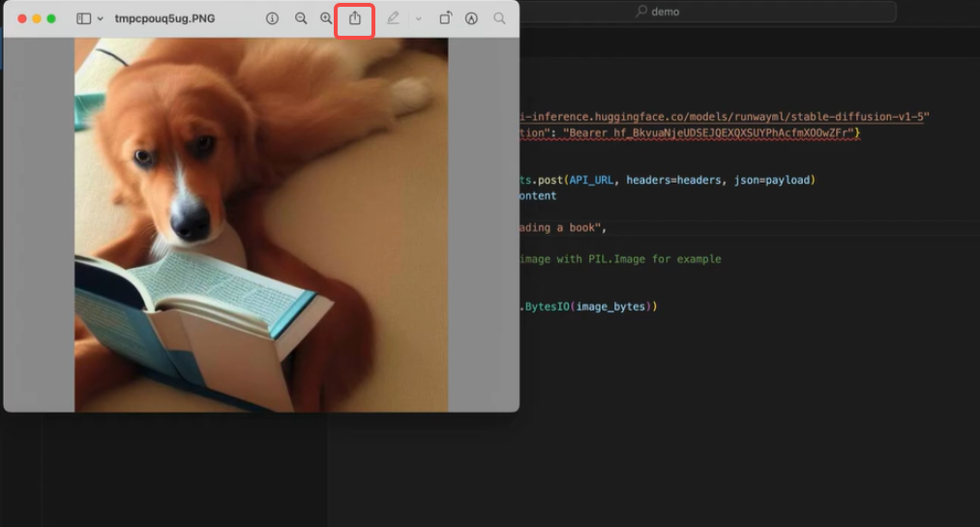The image size is (980, 527).
Task: Minimize the Preview window
Action: pos(36,18)
